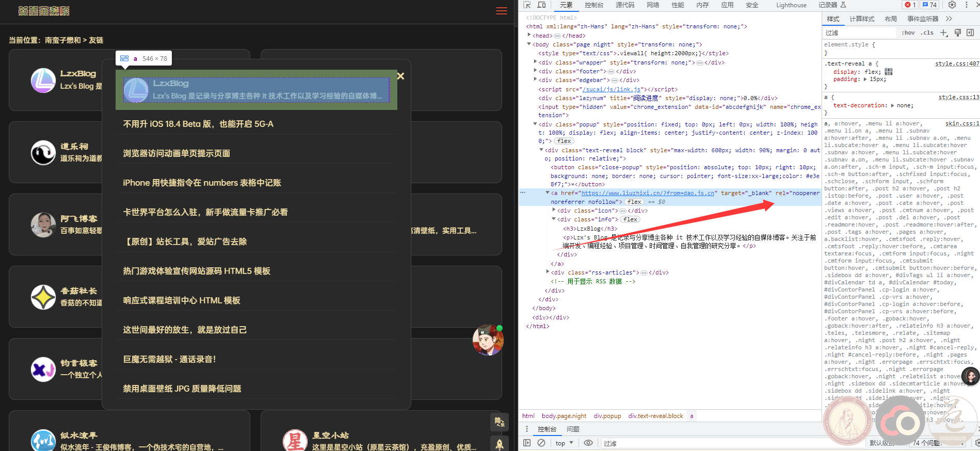Follow the liuzhixi.cn href link
The width and height of the screenshot is (980, 451).
coord(648,193)
